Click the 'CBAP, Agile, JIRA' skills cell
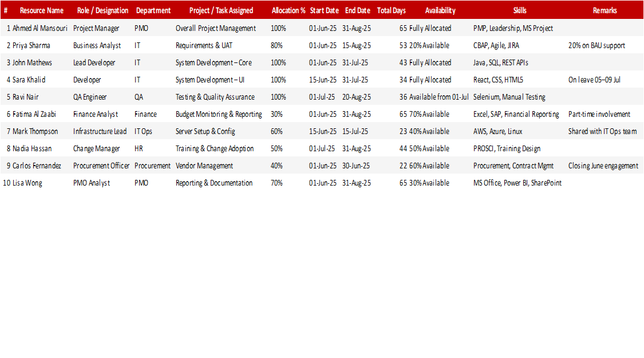 496,46
